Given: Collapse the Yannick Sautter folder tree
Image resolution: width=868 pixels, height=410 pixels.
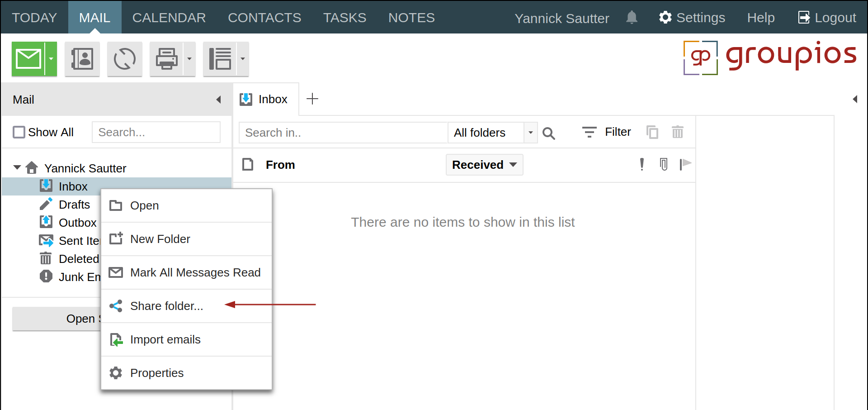Looking at the screenshot, I should [x=17, y=168].
